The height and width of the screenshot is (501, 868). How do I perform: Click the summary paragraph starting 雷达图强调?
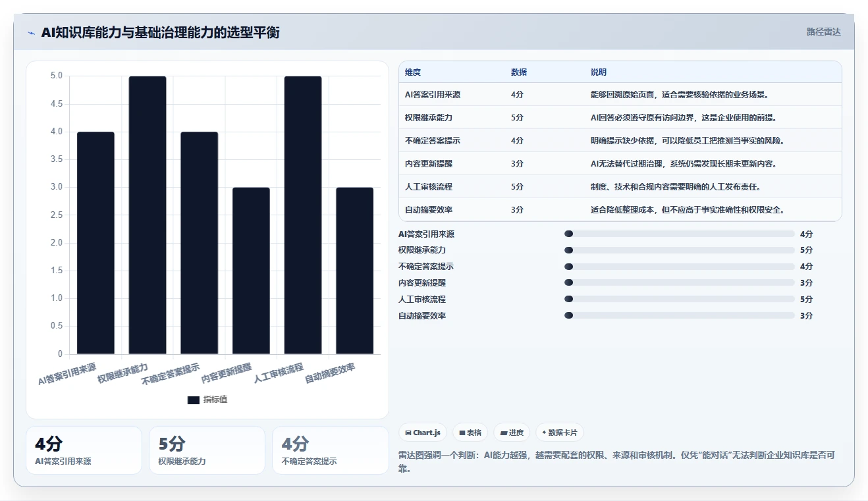point(617,461)
